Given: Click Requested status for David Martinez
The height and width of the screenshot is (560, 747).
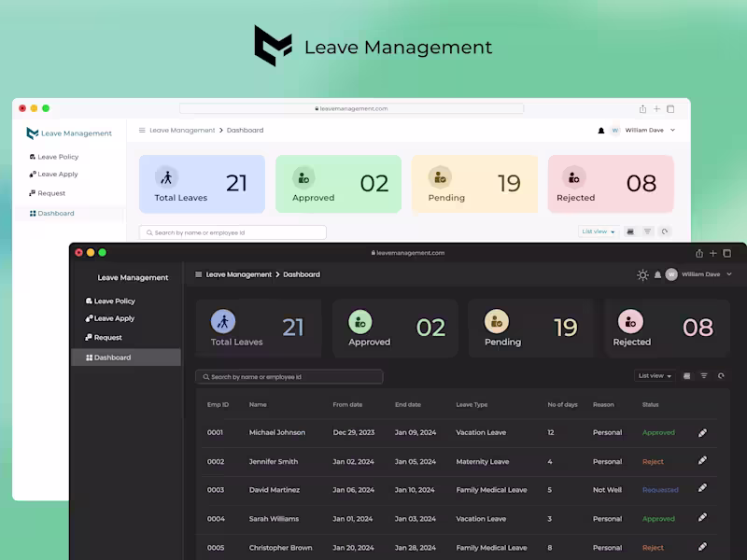Looking at the screenshot, I should tap(660, 489).
